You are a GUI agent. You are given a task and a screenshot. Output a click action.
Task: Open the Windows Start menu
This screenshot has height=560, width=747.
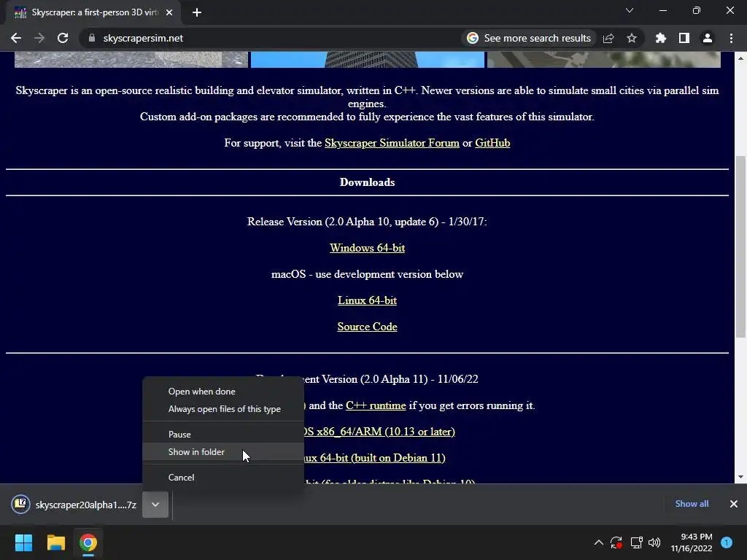tap(23, 542)
